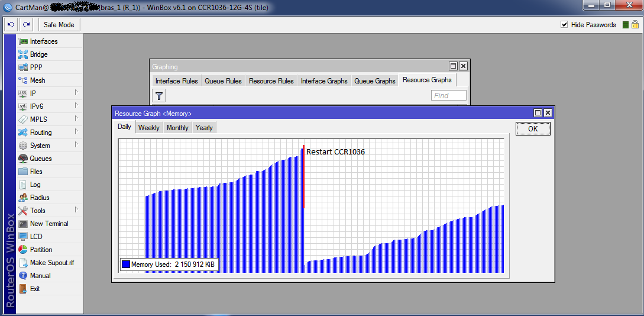Toggle Safe Mode

click(x=59, y=25)
